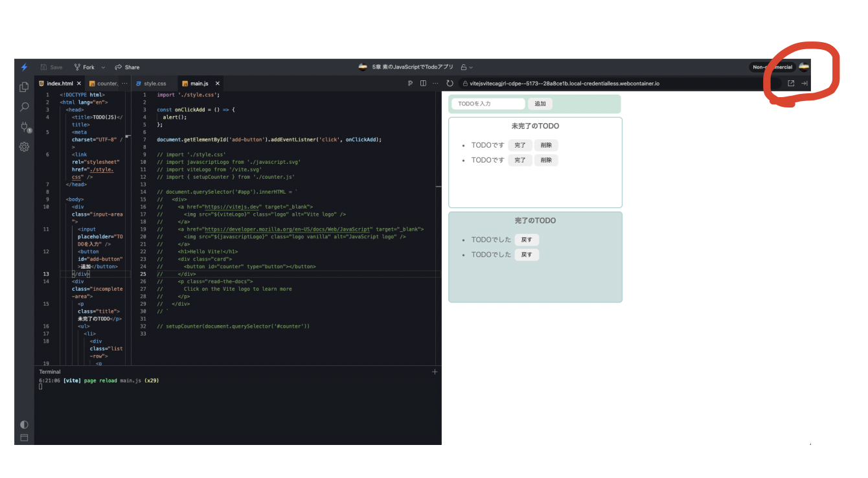Click the split editor icon
This screenshot has width=868, height=478.
tap(423, 84)
